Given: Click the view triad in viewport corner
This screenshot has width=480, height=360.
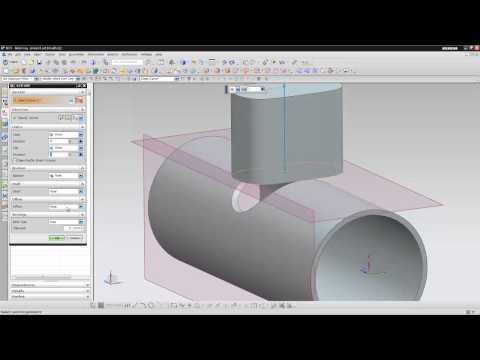Looking at the screenshot, I should click(111, 279).
